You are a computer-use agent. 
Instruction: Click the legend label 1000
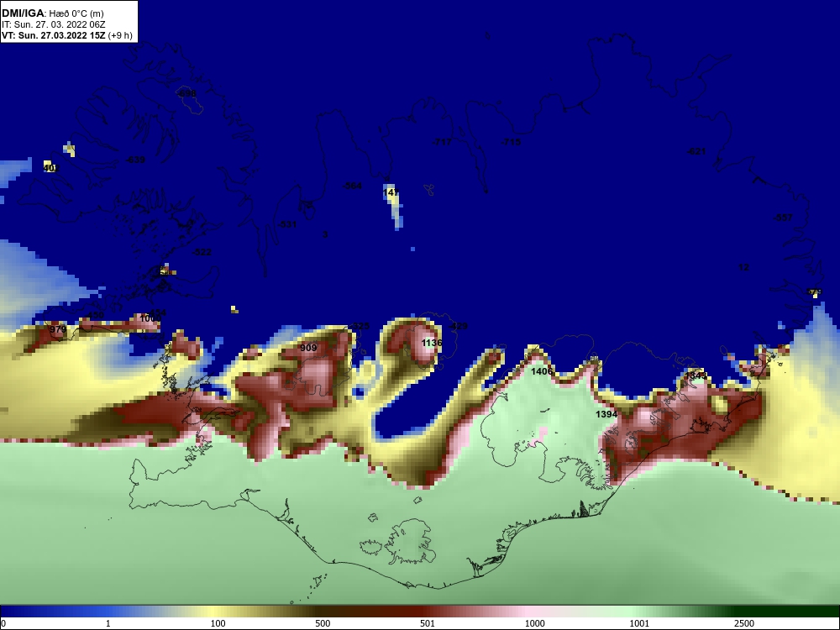coord(534,623)
